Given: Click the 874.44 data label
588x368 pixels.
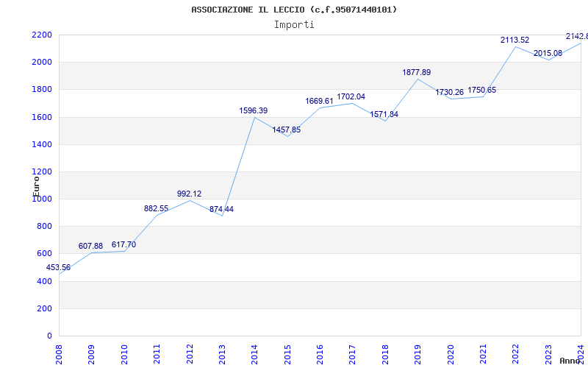Looking at the screenshot, I should tap(221, 210).
